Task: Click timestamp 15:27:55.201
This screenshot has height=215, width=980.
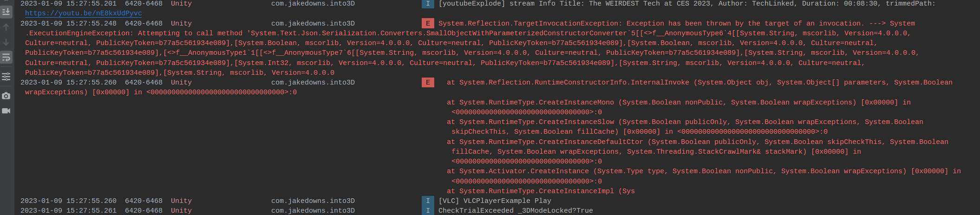Action: tap(91, 4)
